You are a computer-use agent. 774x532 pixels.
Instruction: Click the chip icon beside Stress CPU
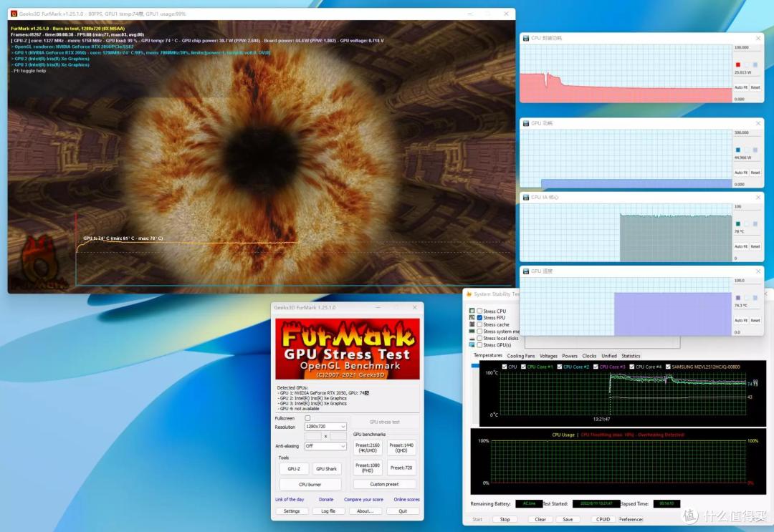[x=472, y=311]
